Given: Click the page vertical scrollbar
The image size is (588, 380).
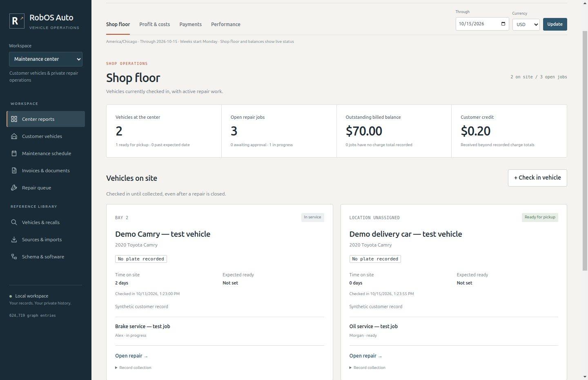Looking at the screenshot, I should pos(585,150).
